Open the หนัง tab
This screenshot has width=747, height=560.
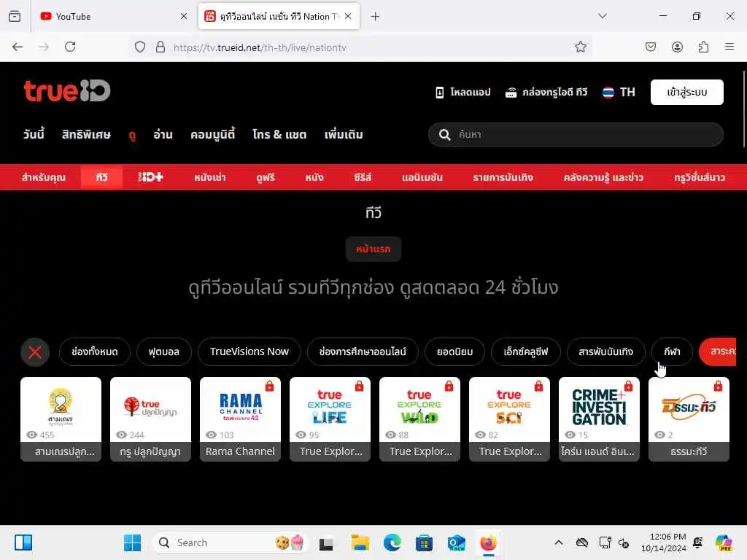pos(314,177)
